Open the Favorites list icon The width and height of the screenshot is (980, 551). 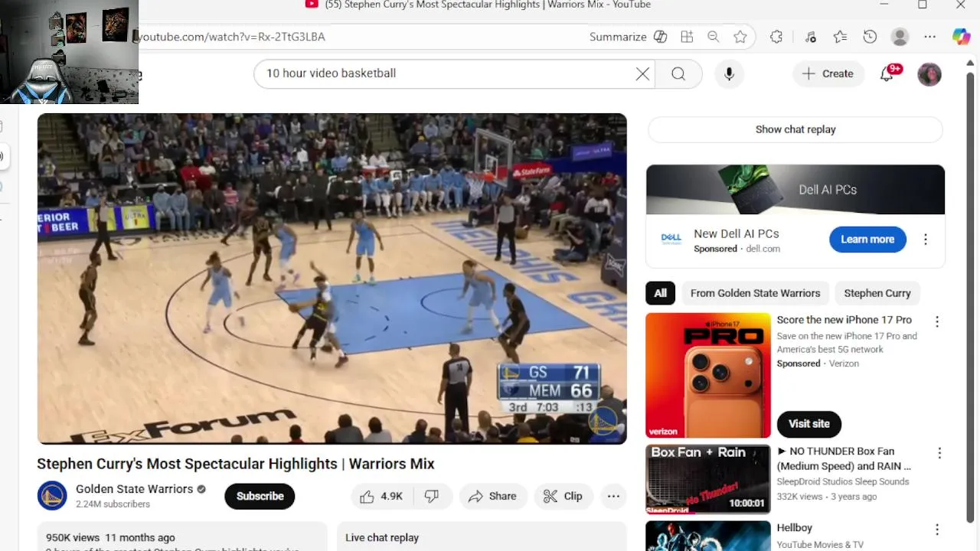tap(840, 37)
